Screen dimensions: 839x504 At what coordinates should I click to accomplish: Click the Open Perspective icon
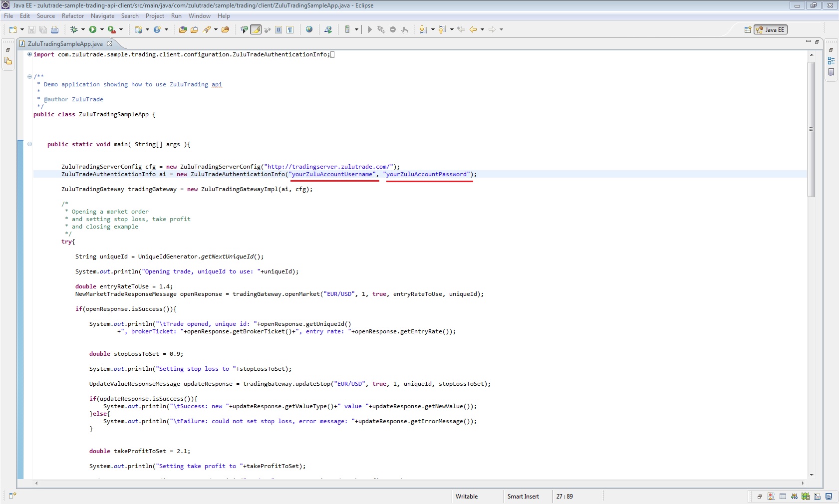pos(748,30)
